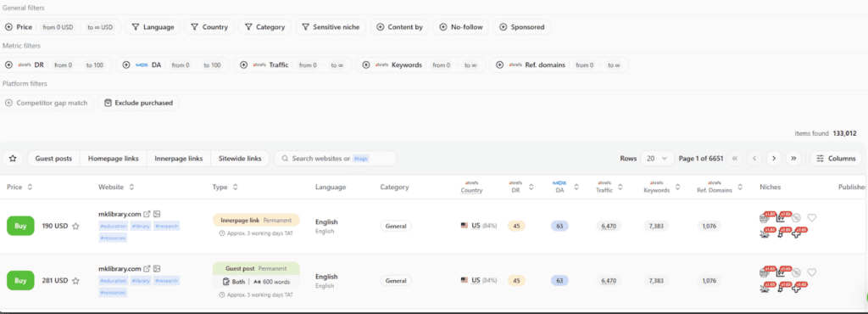The height and width of the screenshot is (314, 868).
Task: Go to the previous page
Action: coord(754,159)
